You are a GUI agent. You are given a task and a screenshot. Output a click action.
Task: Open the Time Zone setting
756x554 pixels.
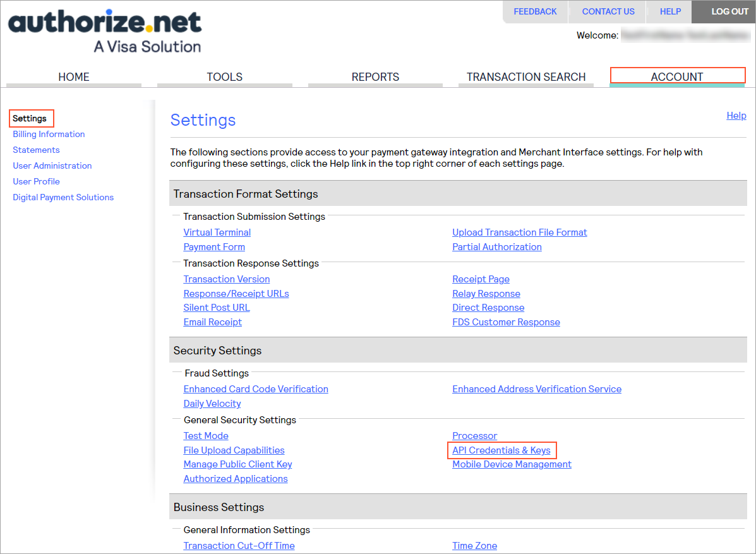474,546
